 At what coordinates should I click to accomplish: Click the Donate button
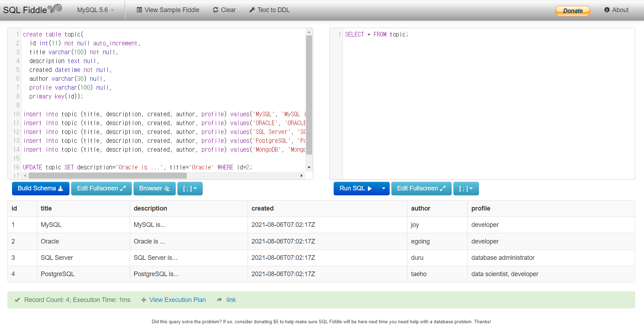coord(572,11)
